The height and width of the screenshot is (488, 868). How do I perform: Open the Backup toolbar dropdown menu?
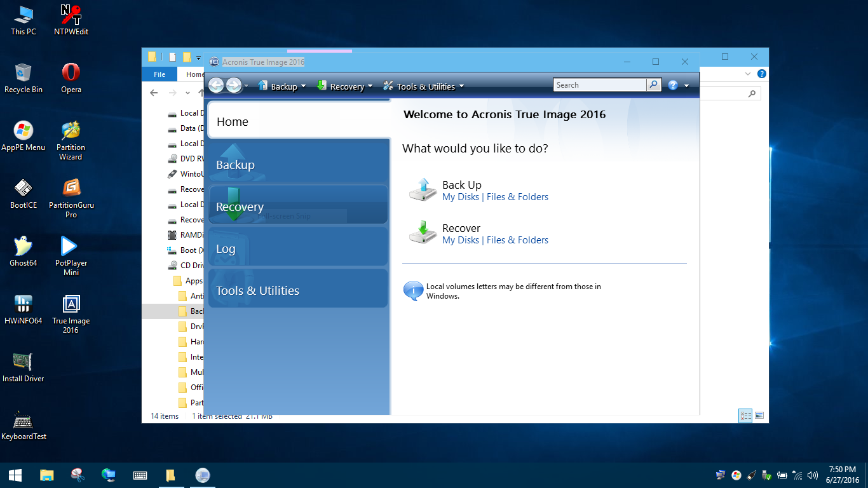coord(281,86)
